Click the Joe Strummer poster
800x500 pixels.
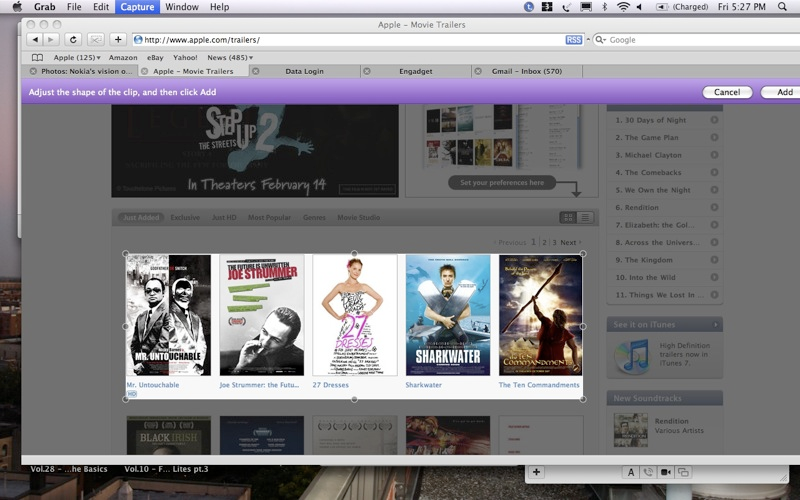click(x=262, y=315)
